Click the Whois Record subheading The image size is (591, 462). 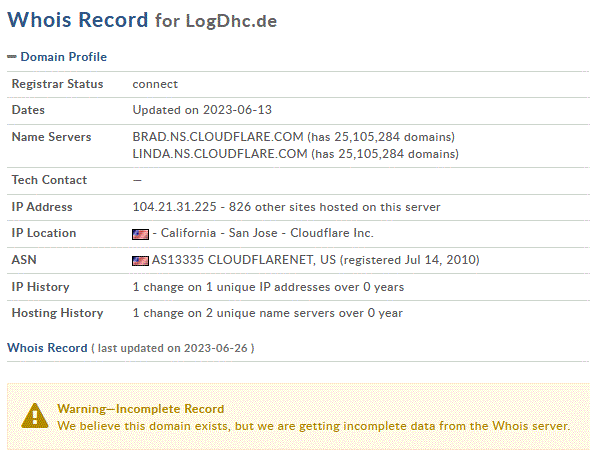point(47,348)
